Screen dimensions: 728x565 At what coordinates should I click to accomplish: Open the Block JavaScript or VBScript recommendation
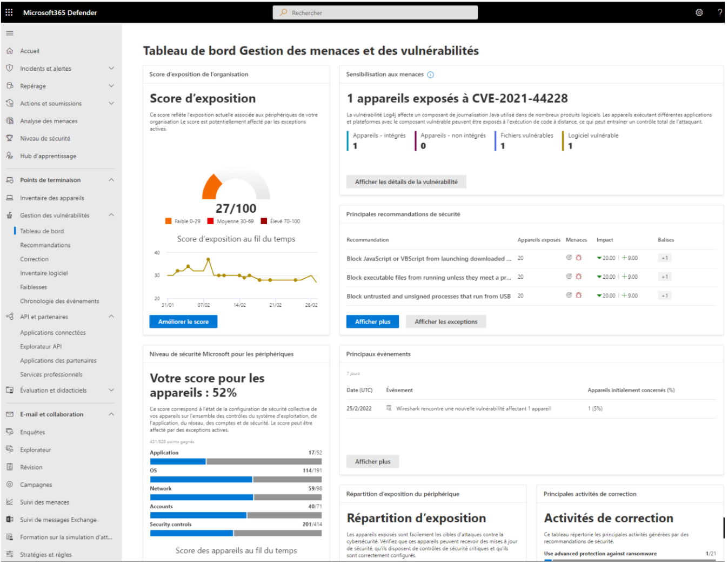(429, 259)
